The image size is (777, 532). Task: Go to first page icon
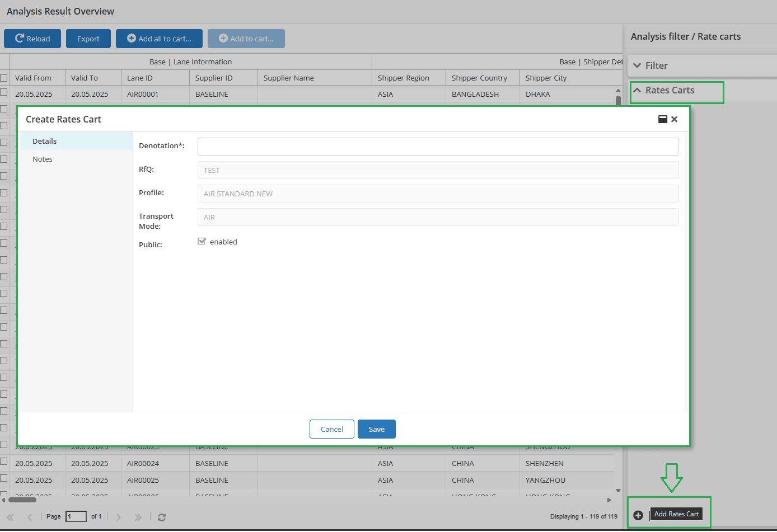click(x=10, y=517)
